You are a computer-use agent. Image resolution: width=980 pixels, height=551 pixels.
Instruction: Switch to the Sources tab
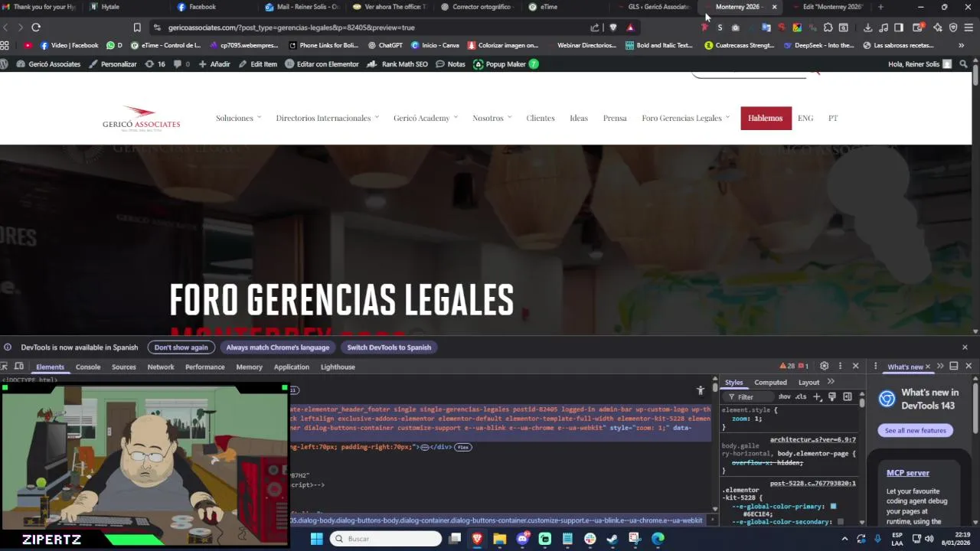coord(124,367)
